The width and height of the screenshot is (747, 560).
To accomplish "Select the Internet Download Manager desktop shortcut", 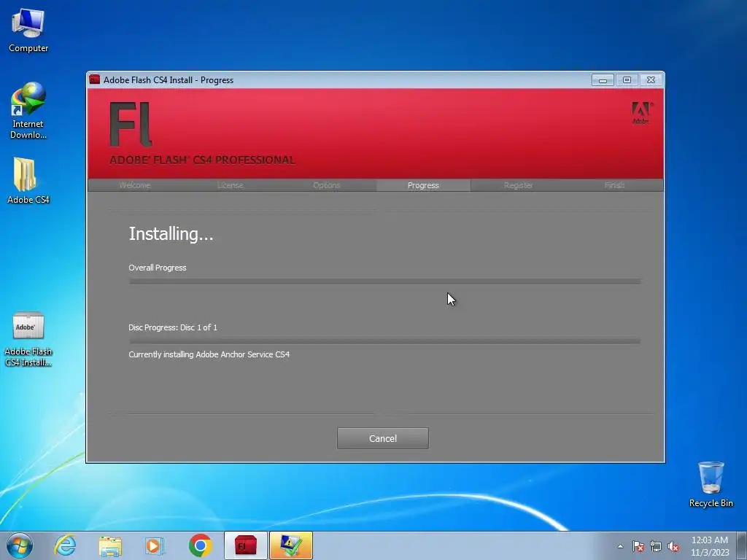I will 28,111.
